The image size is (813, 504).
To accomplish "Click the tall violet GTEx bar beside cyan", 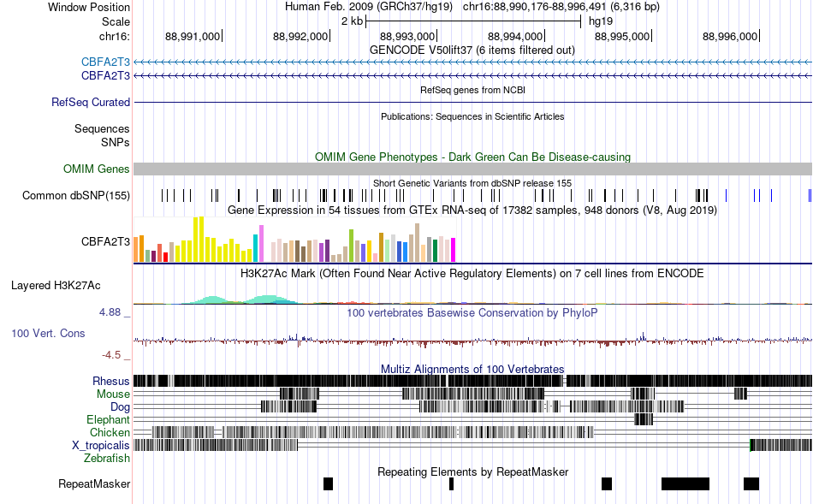I will [261, 244].
